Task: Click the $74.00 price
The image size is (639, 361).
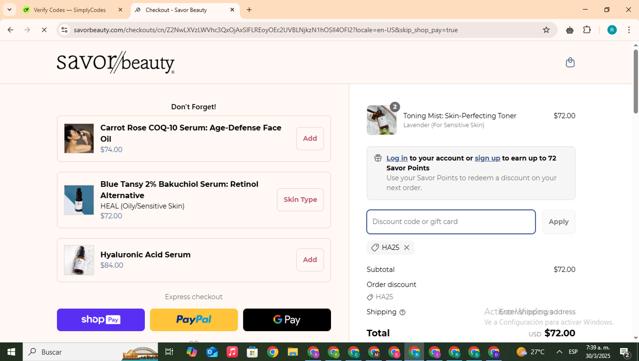Action: coord(111,150)
